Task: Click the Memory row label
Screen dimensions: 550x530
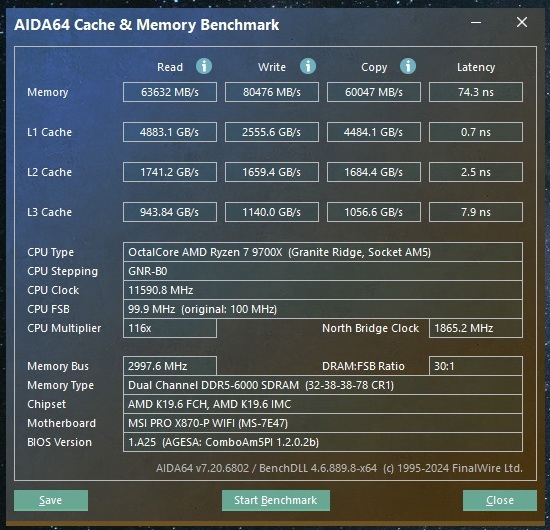Action: click(48, 92)
